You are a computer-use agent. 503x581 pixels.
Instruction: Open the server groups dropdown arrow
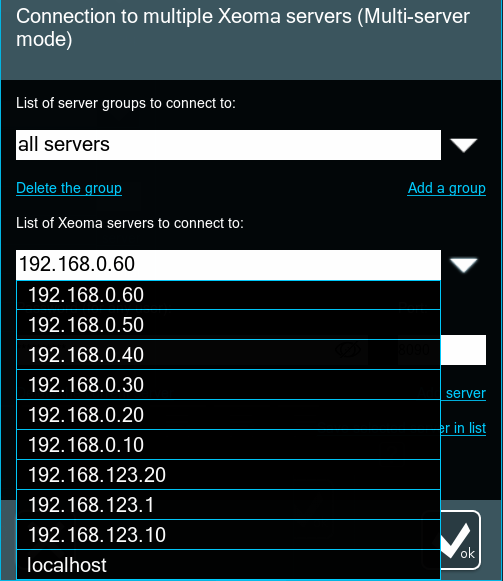(x=463, y=145)
